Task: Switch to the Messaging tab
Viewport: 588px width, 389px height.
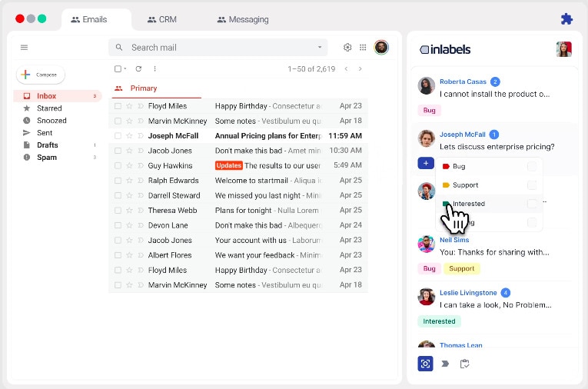Action: point(243,19)
